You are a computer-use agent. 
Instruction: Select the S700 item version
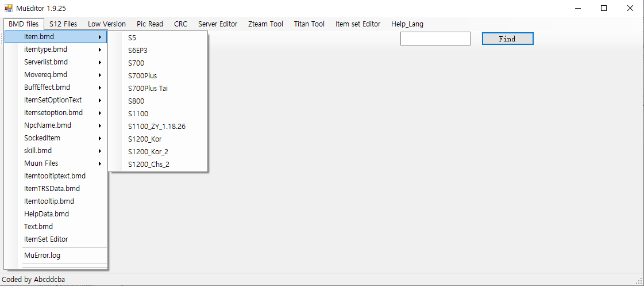click(x=158, y=63)
